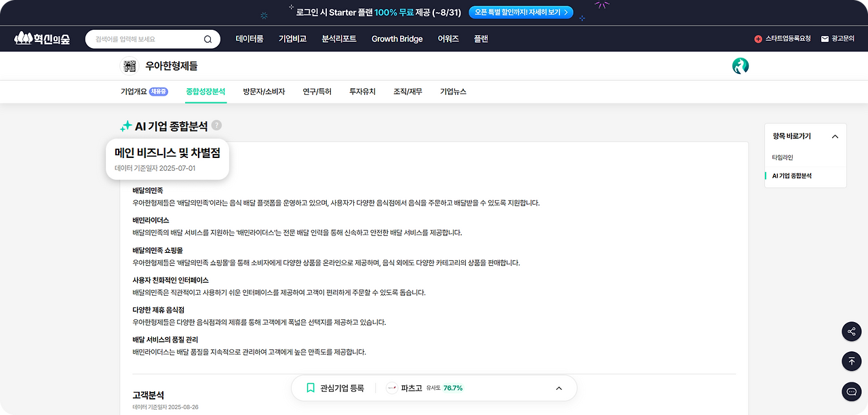Image resolution: width=868 pixels, height=415 pixels.
Task: Open the Growth Bridge menu
Action: (x=397, y=39)
